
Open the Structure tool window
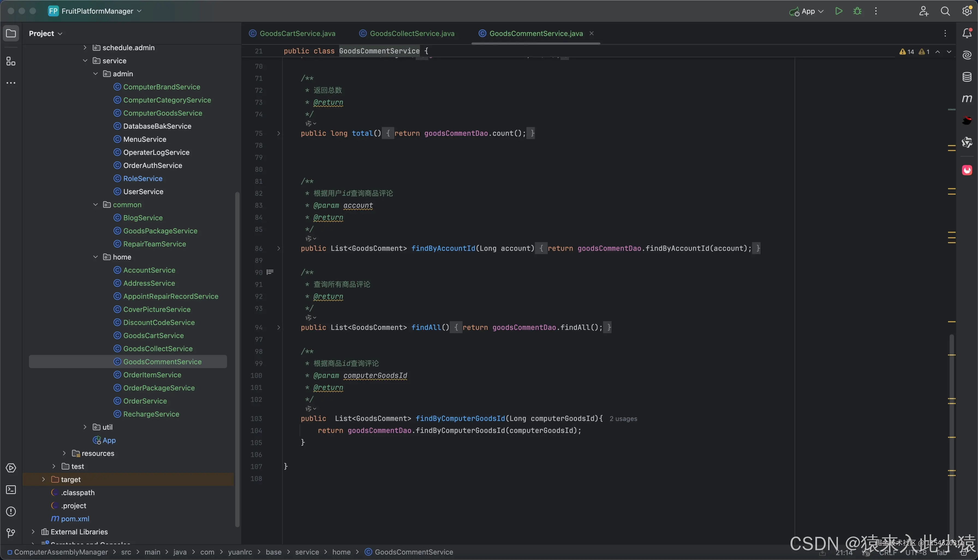point(11,62)
